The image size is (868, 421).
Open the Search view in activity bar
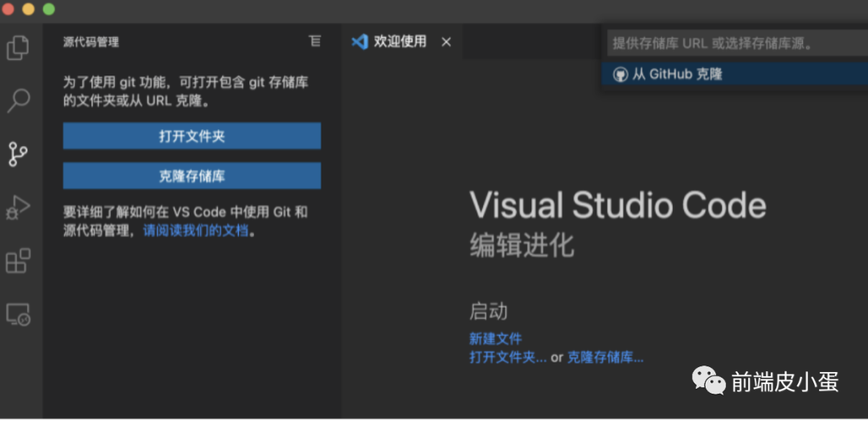pyautogui.click(x=18, y=100)
